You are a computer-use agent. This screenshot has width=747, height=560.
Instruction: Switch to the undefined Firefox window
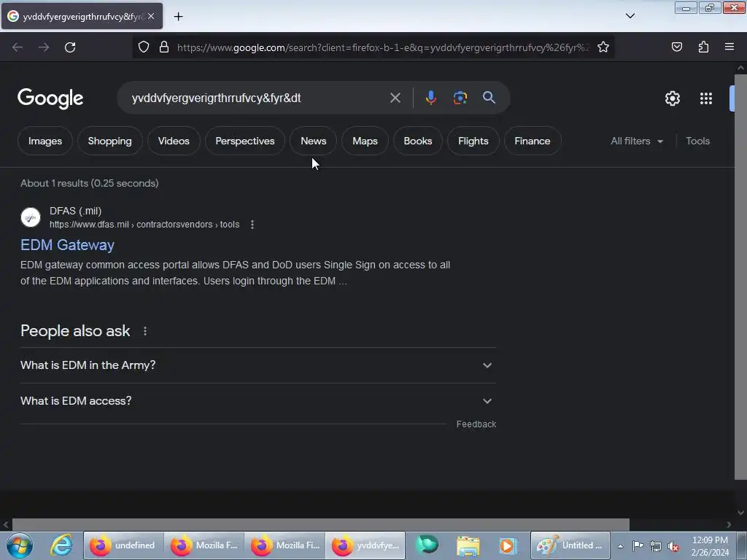point(124,545)
